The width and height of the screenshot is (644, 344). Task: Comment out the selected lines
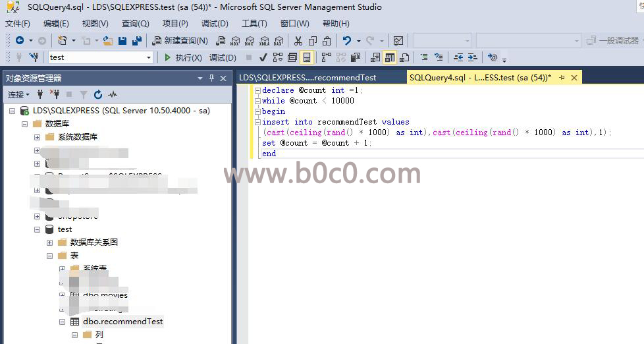click(424, 57)
